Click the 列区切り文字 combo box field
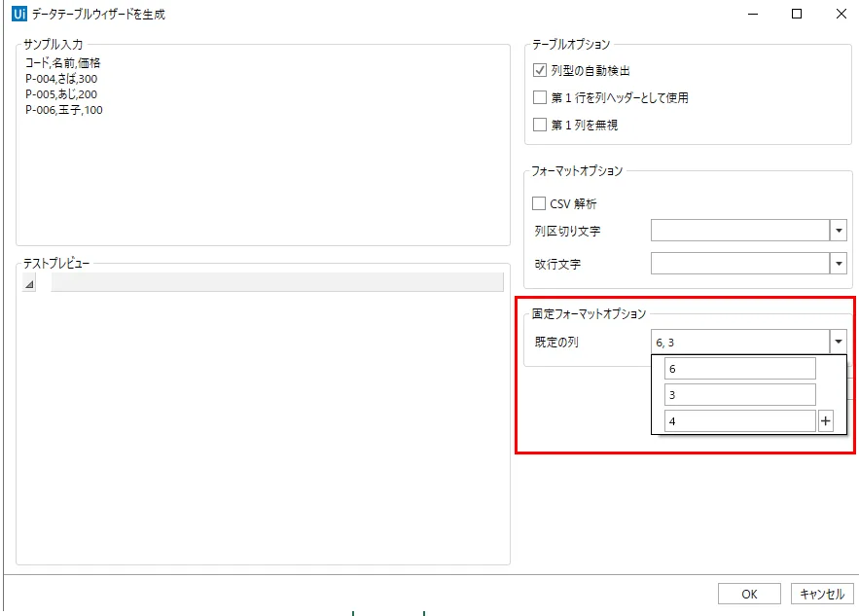 tap(739, 231)
